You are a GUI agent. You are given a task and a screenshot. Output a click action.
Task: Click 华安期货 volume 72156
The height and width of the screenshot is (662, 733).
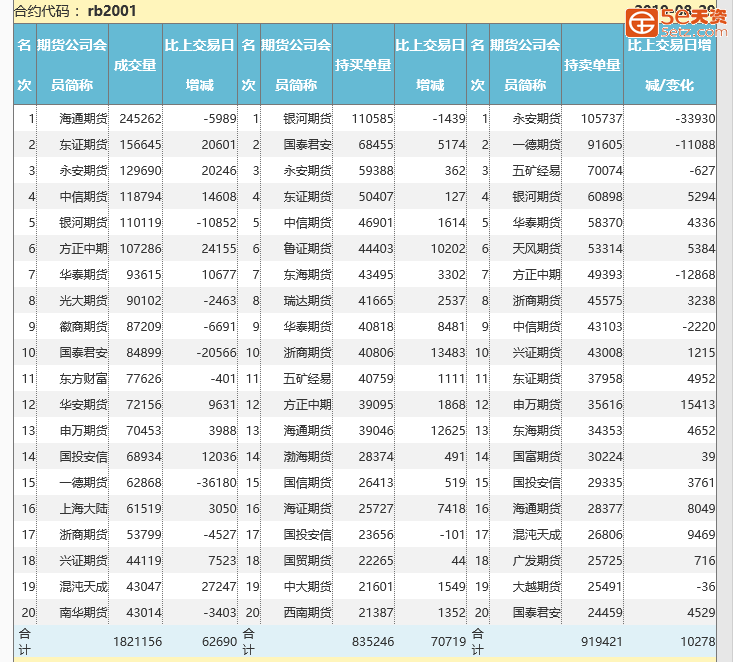[144, 405]
